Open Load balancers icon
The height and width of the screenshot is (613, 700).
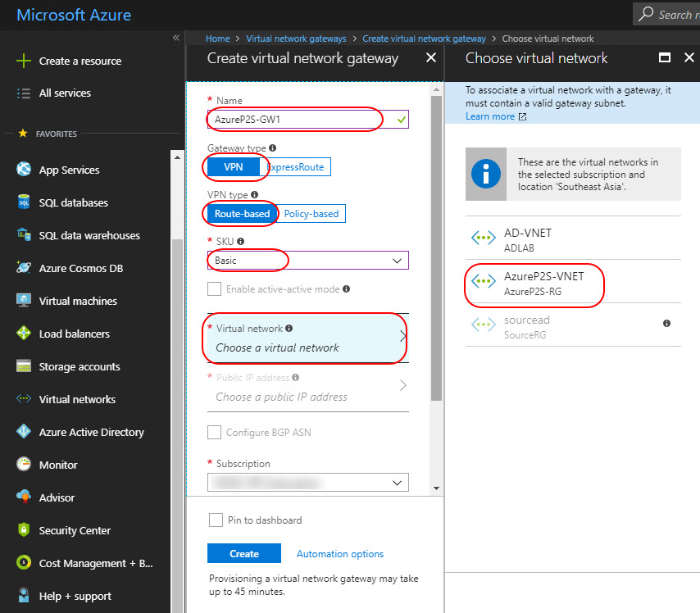coord(24,333)
